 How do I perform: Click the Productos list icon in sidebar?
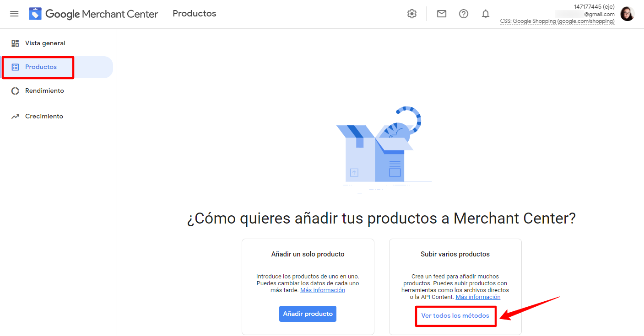coord(15,67)
